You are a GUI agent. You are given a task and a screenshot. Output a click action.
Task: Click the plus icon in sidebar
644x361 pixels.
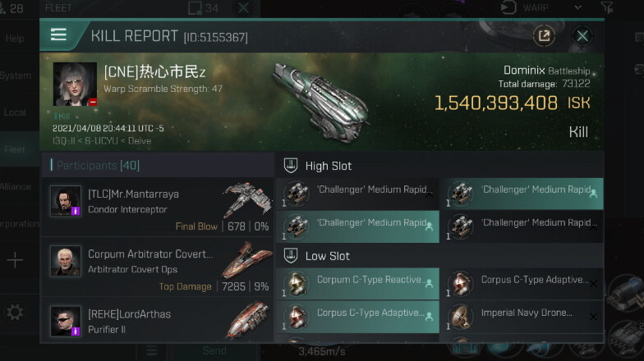pyautogui.click(x=15, y=261)
